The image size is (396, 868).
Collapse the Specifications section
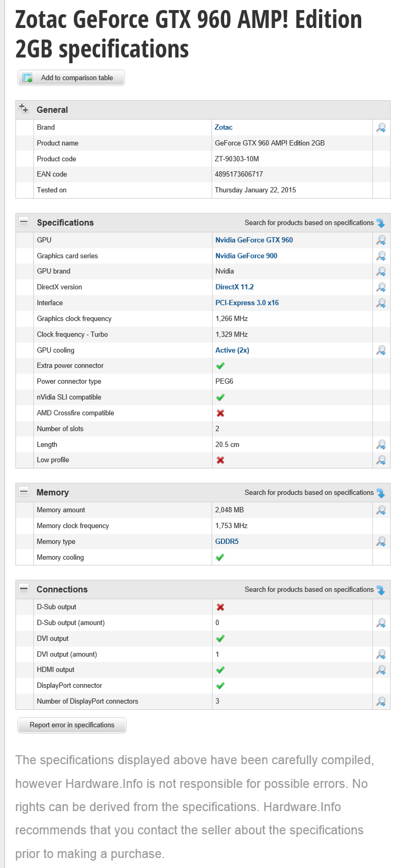pyautogui.click(x=24, y=222)
